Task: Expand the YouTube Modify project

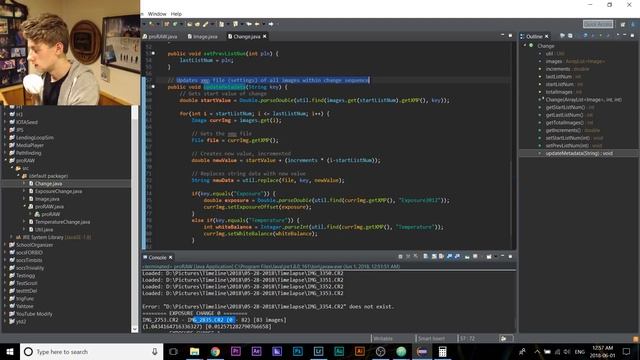Action: coord(6,314)
